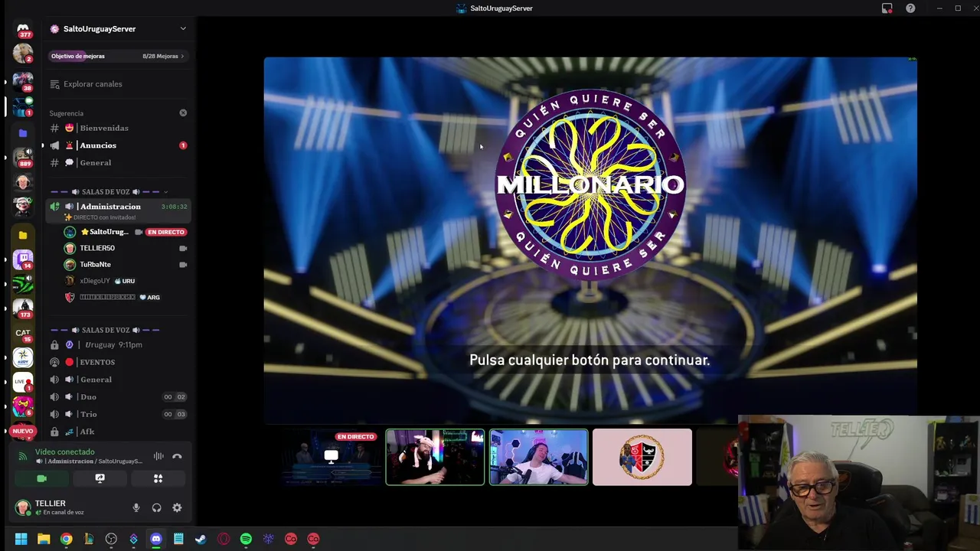
Task: Select user TuRbaNte in voice list
Action: pos(95,264)
